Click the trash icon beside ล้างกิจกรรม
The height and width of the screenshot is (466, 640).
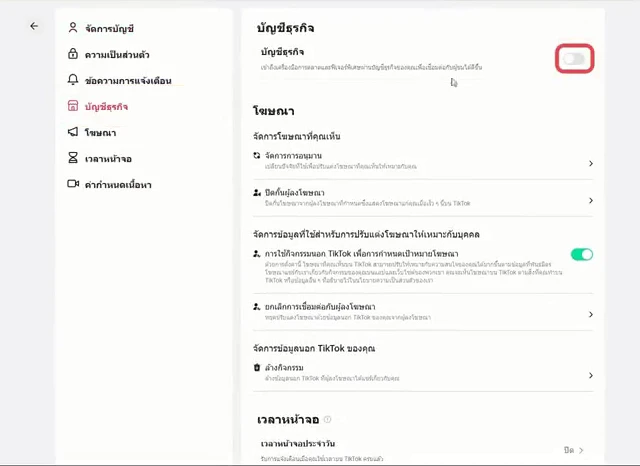click(x=257, y=367)
